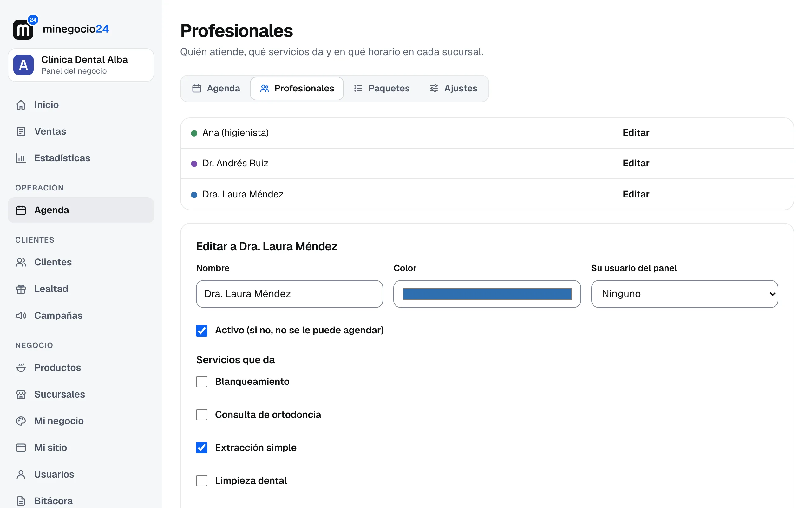Switch to the Agenda tab
This screenshot has width=812, height=508.
point(216,88)
